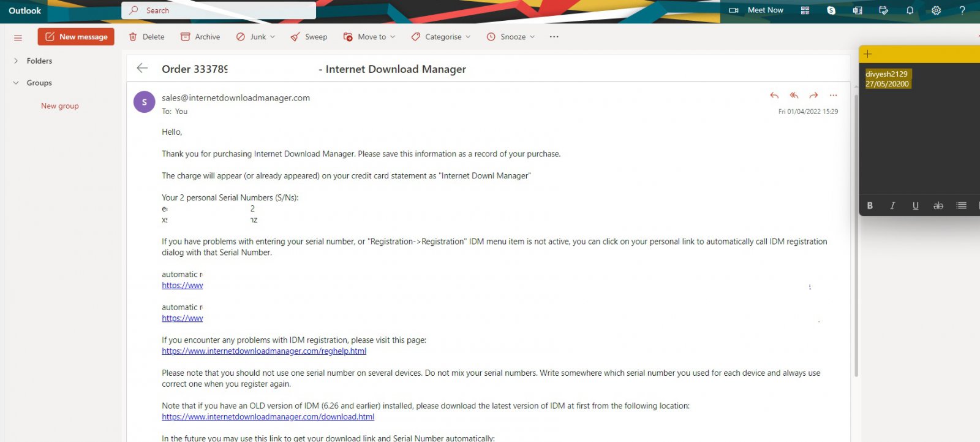
Task: Go back using the left arrow
Action: click(142, 69)
